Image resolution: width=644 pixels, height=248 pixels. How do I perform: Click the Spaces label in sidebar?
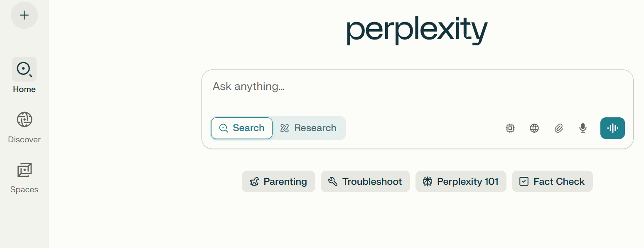tap(24, 189)
